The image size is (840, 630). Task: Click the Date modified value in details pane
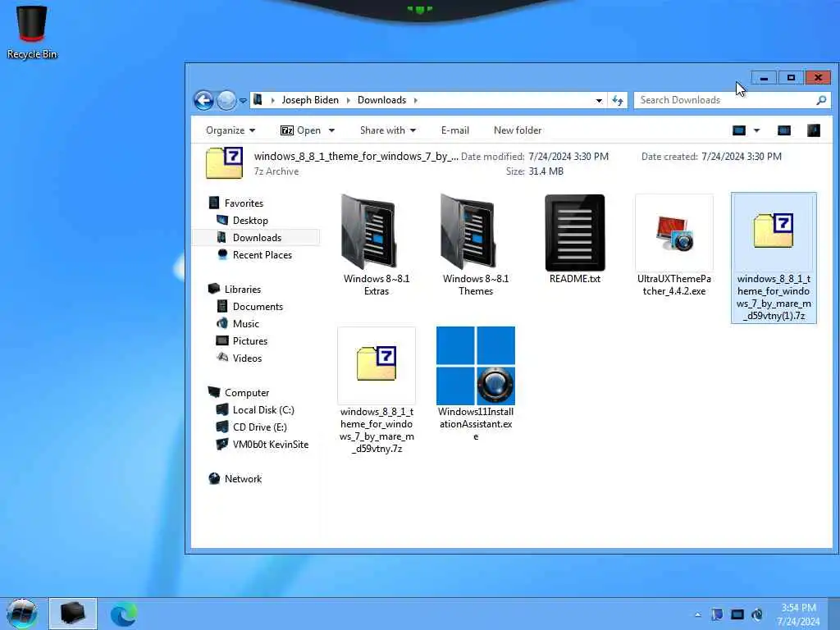[x=568, y=157]
